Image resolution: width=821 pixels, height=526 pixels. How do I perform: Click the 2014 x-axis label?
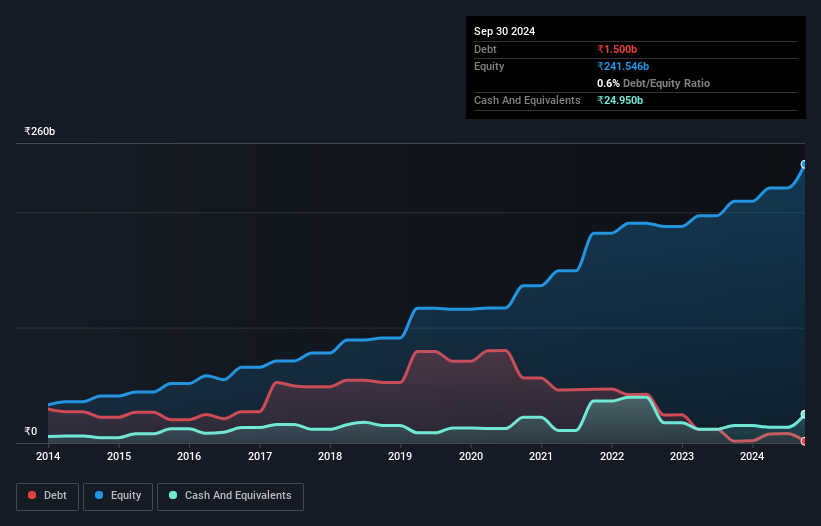[48, 456]
